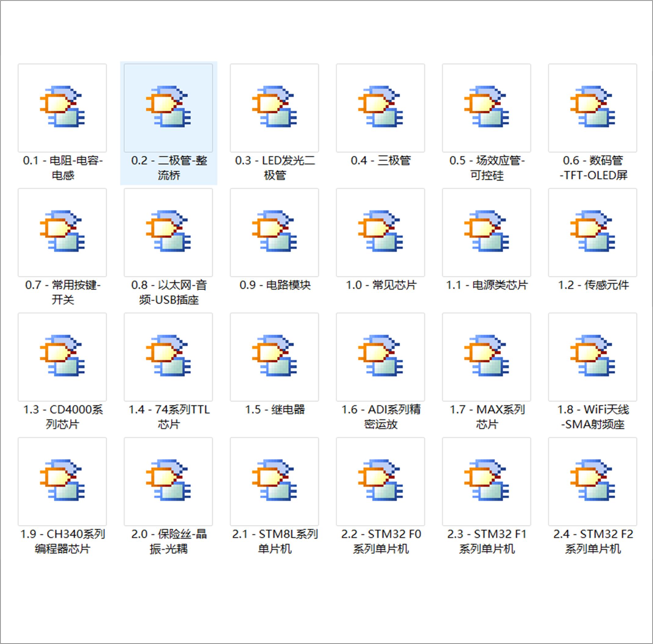Image resolution: width=653 pixels, height=644 pixels.
Task: Select the 0.4 三极管 library icon
Action: click(x=381, y=108)
